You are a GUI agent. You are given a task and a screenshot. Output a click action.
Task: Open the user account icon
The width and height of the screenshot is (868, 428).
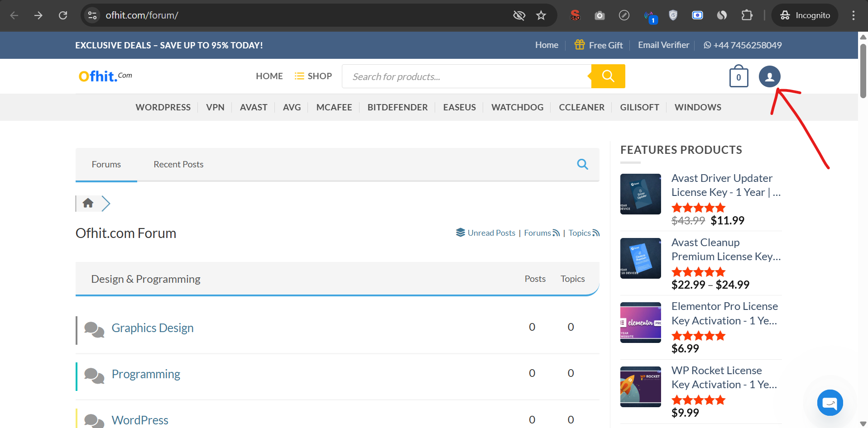point(769,76)
